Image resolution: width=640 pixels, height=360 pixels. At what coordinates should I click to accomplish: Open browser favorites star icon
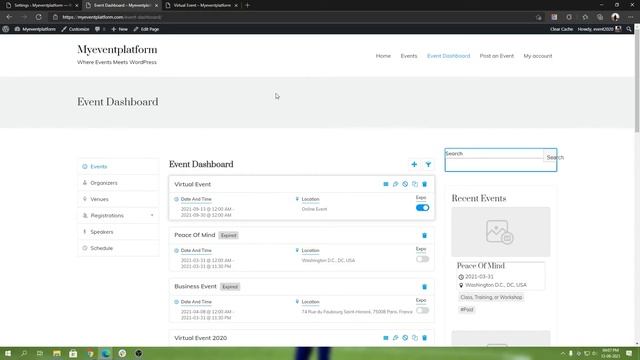point(585,17)
